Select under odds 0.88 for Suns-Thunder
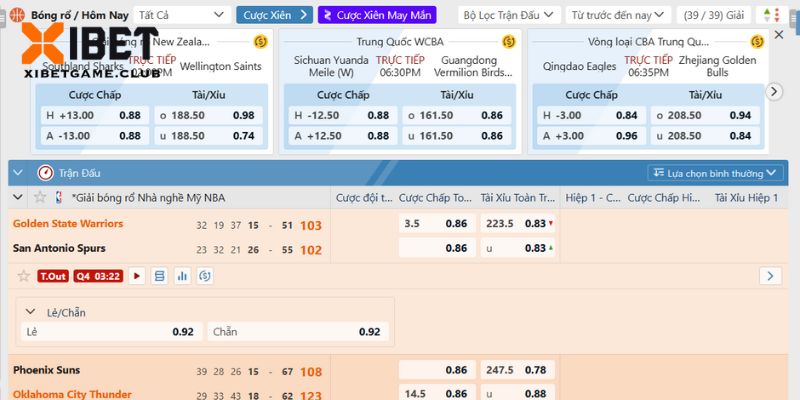This screenshot has height=400, width=800. (517, 393)
